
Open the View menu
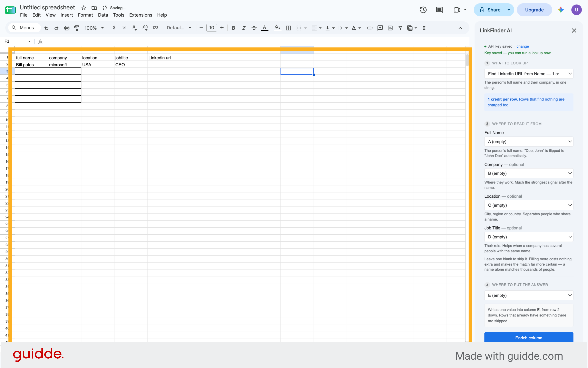51,15
